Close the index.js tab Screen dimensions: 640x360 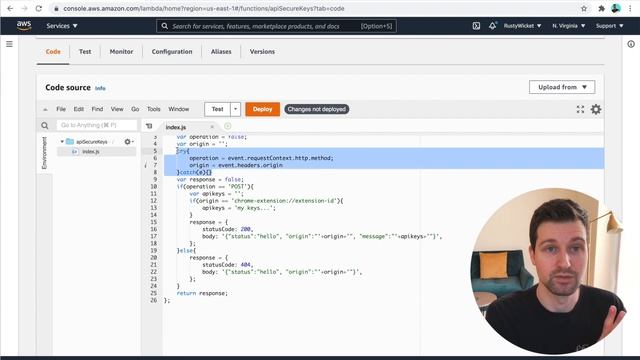coord(212,127)
